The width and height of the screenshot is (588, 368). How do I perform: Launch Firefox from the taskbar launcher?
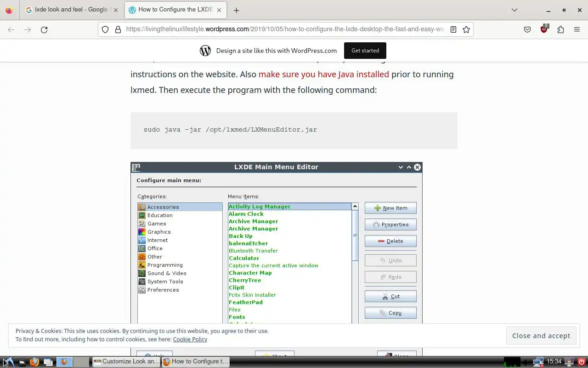(34, 362)
